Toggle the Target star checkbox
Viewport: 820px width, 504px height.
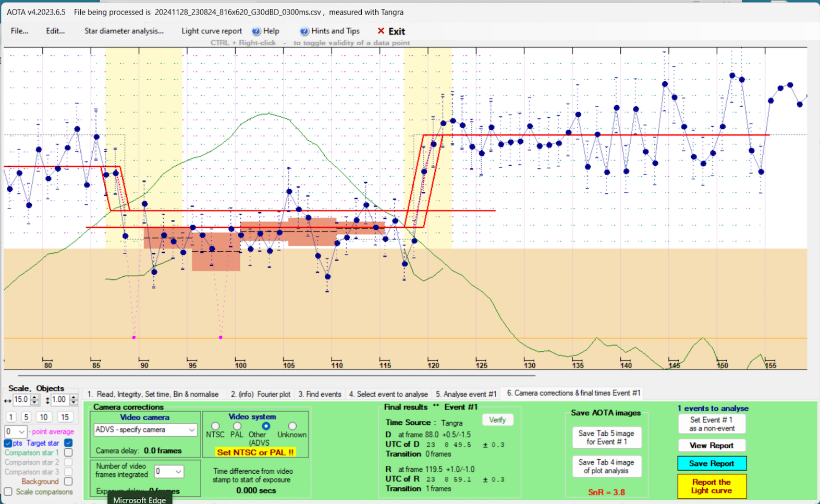pos(68,443)
